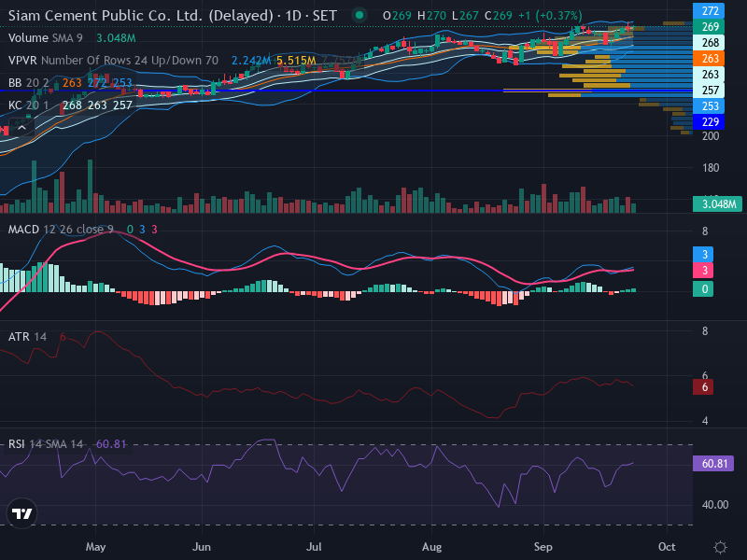Click the red ATR value 6 tag
747x560 pixels.
(x=703, y=387)
